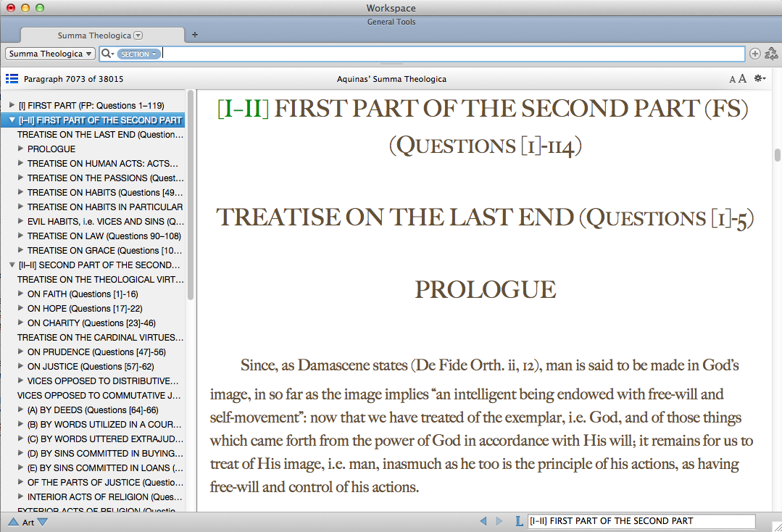Select (C) BY WORDS UTTERED EXTRAJUD entry

pyautogui.click(x=105, y=439)
